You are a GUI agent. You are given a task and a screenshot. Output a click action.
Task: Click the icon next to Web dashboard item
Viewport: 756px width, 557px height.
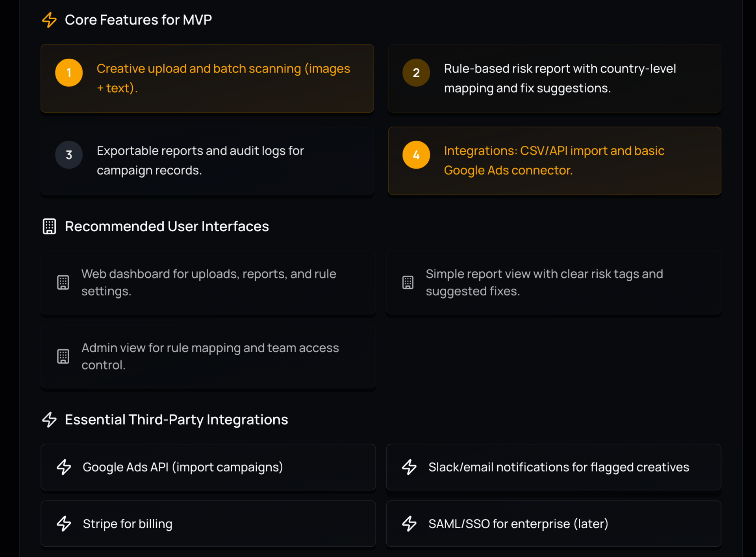click(x=63, y=282)
